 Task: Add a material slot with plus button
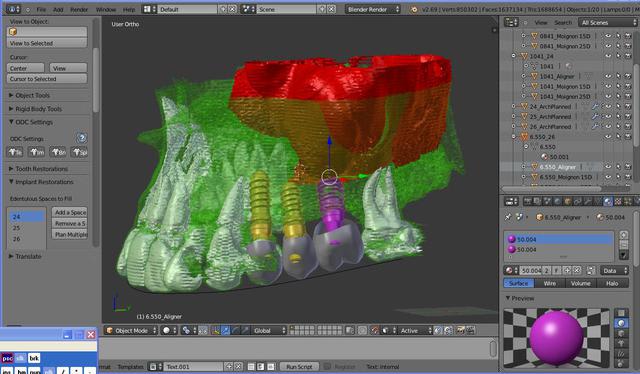(623, 235)
